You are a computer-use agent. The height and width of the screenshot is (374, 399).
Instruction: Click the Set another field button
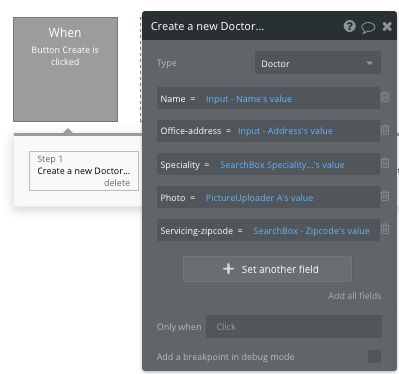point(267,269)
